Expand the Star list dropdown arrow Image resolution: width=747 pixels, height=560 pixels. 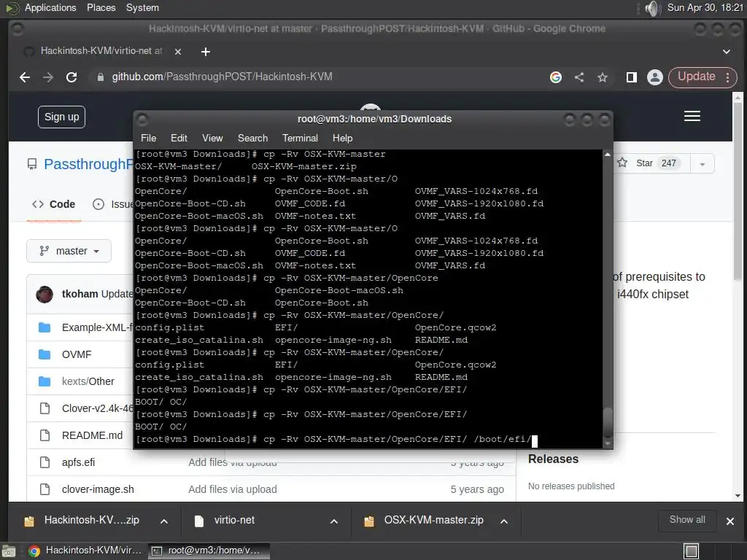click(703, 164)
